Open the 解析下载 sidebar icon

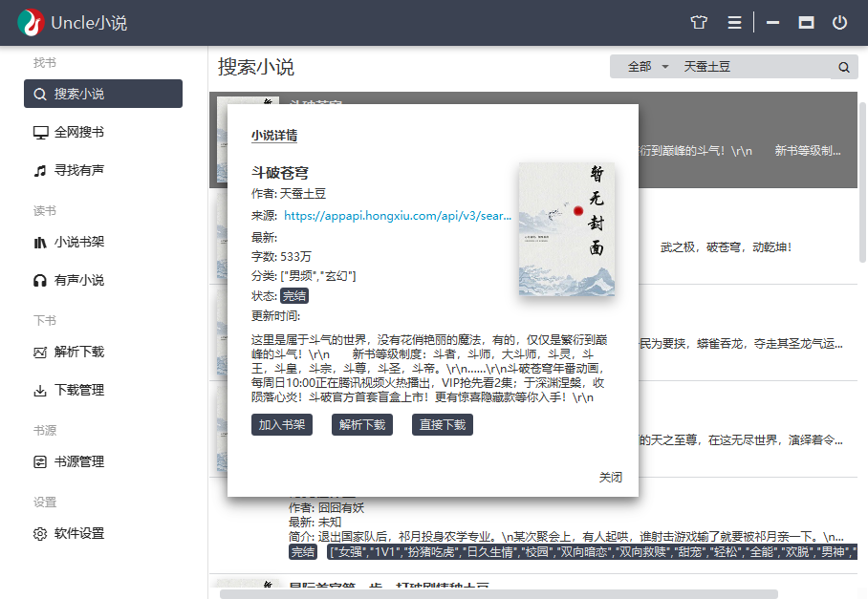(x=38, y=353)
